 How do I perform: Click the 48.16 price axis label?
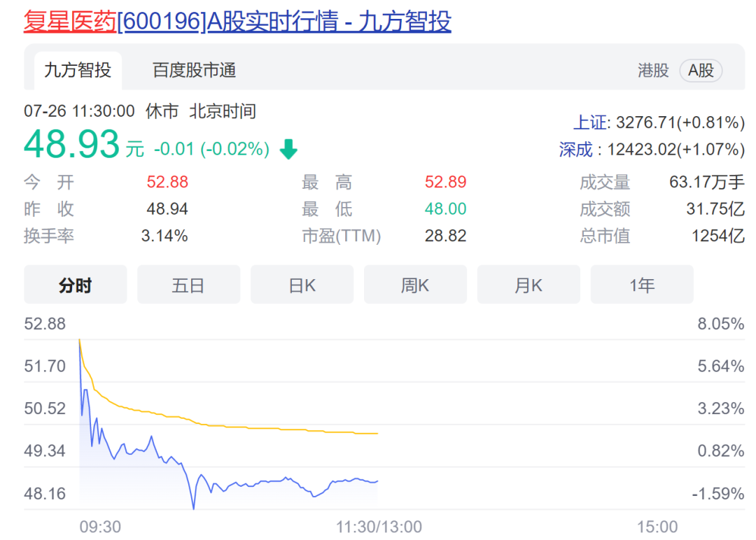tap(45, 494)
